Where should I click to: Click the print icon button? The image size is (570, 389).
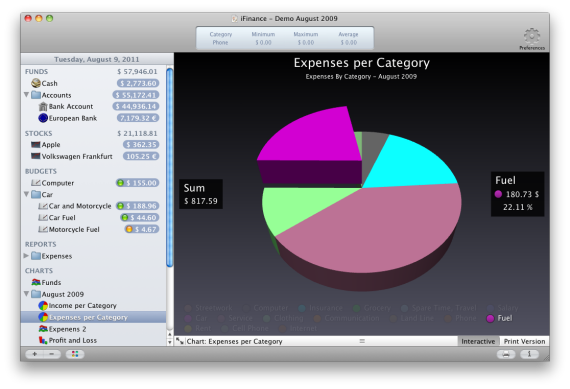point(506,354)
